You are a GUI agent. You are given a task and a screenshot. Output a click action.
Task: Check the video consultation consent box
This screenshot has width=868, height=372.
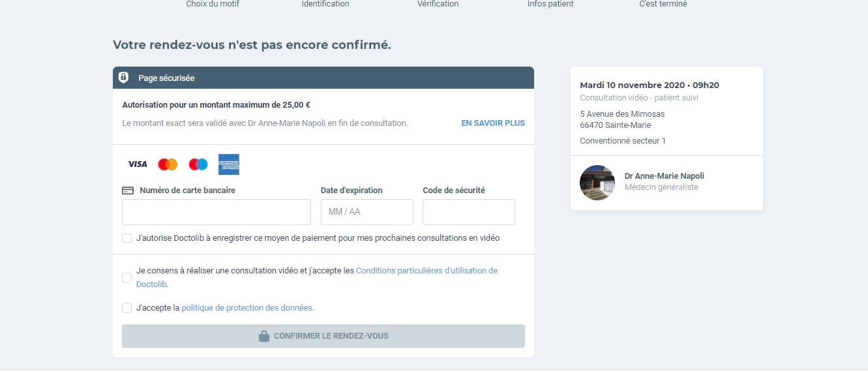pos(127,277)
